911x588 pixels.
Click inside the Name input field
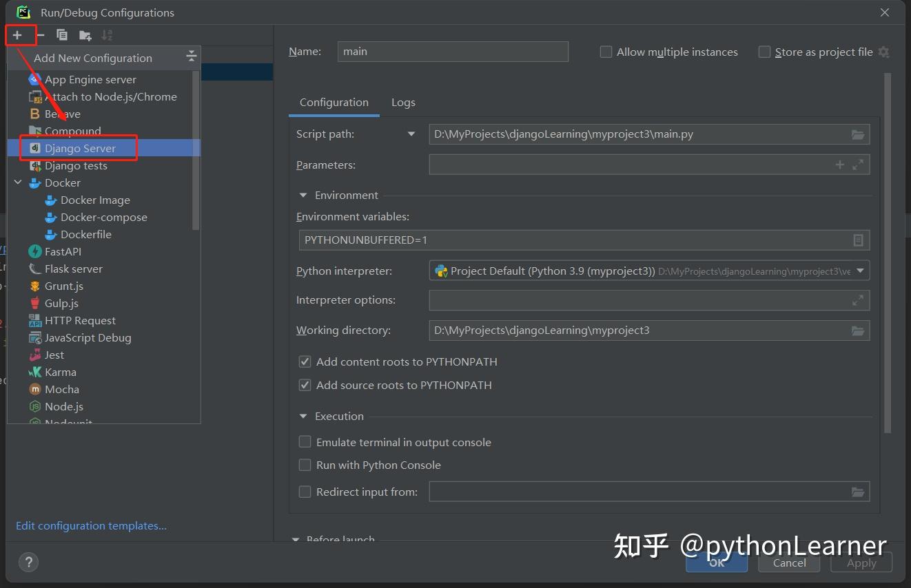coord(452,52)
